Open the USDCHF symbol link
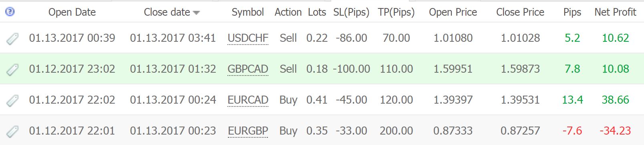Viewport: 644px width, 145px height. pos(248,38)
